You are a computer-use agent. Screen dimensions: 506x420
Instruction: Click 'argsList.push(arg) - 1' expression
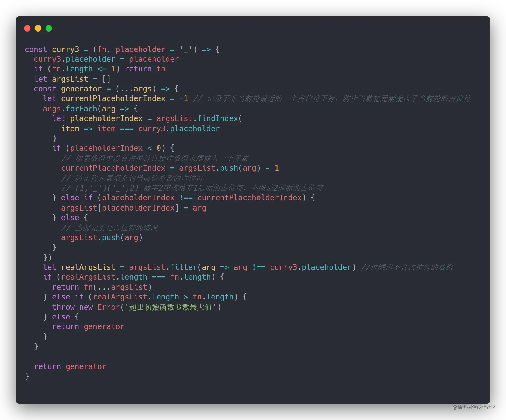(x=229, y=168)
